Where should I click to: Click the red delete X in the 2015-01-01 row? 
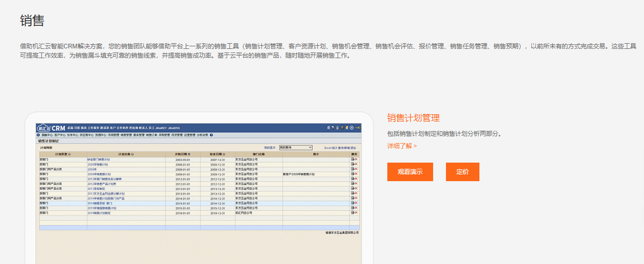pos(356,208)
